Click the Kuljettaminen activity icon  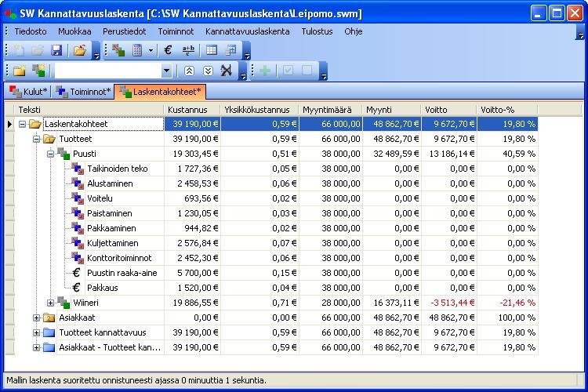(78, 243)
